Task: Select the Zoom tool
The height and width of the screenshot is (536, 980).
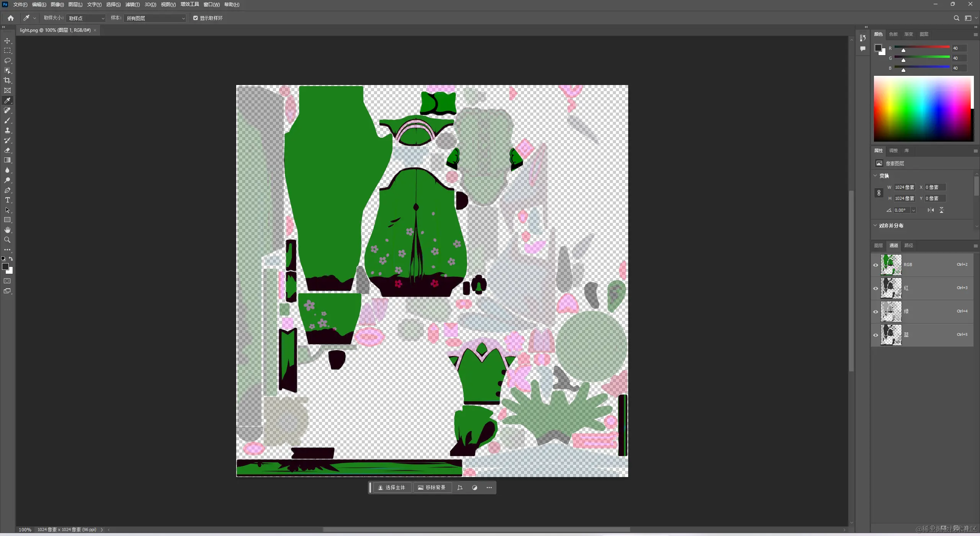Action: (x=7, y=240)
